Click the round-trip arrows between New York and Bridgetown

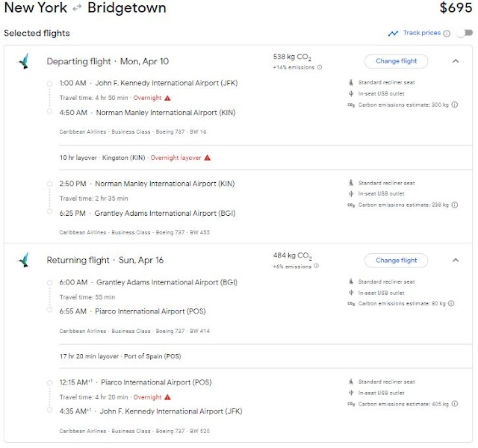tap(77, 9)
